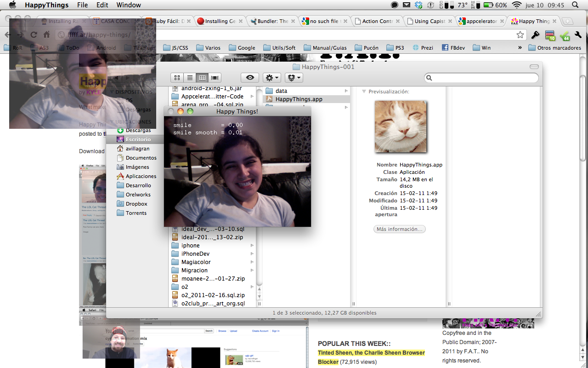Open Chrome wrench settings menu

(578, 35)
